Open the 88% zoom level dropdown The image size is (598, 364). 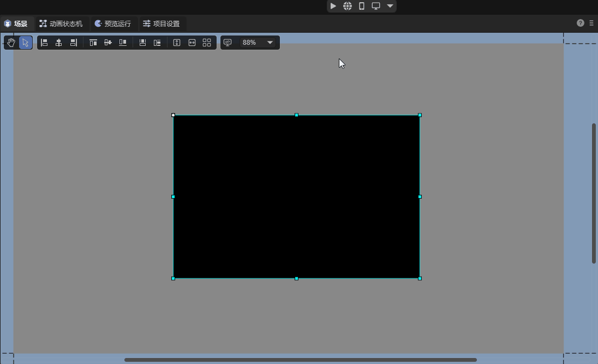[258, 43]
